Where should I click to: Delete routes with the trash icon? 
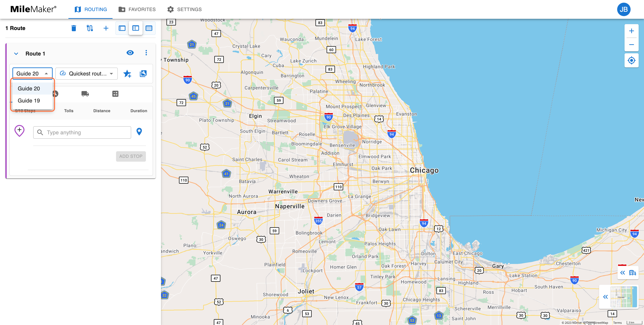[x=73, y=28]
